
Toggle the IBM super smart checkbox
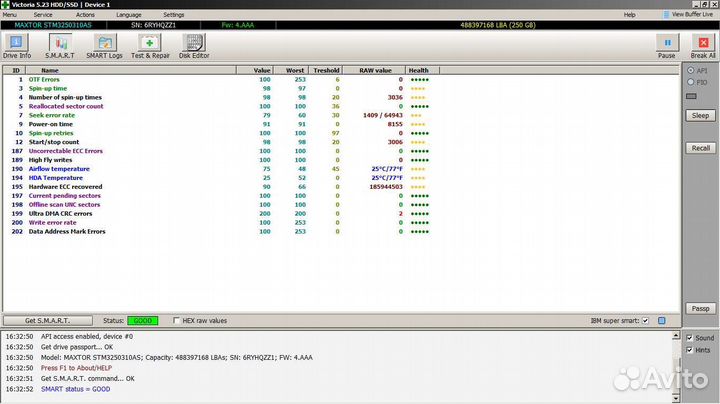click(x=645, y=321)
